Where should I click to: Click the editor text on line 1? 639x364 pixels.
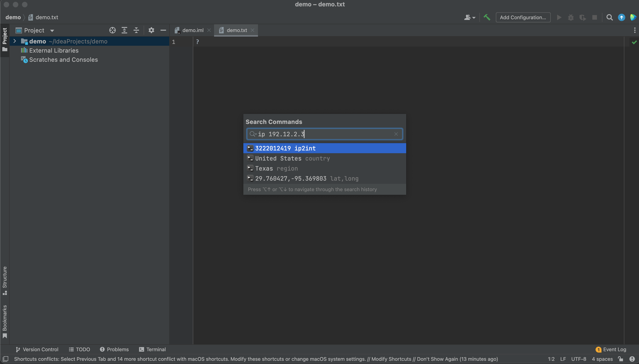click(197, 42)
